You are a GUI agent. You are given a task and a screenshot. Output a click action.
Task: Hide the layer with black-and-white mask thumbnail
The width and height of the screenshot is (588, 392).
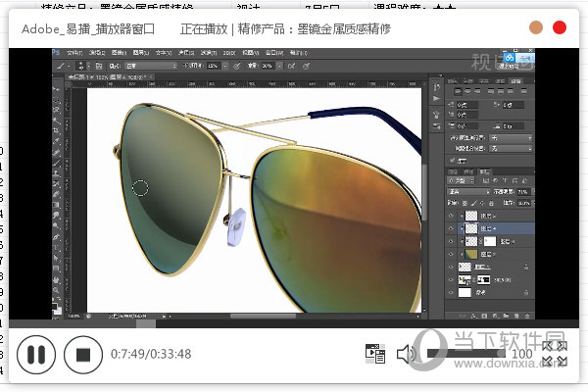[x=451, y=279]
